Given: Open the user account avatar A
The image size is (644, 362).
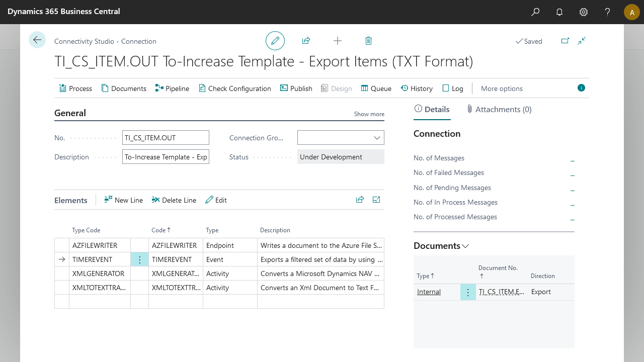Looking at the screenshot, I should (632, 12).
